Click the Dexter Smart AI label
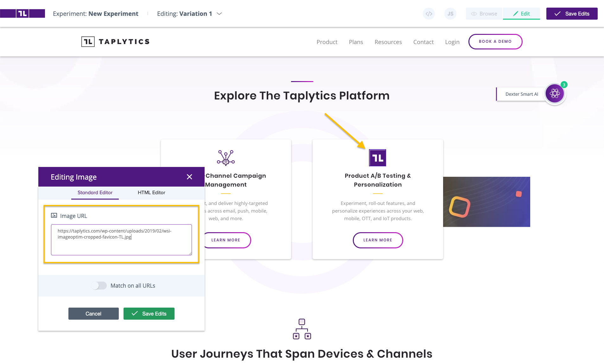The image size is (604, 364). [x=521, y=94]
